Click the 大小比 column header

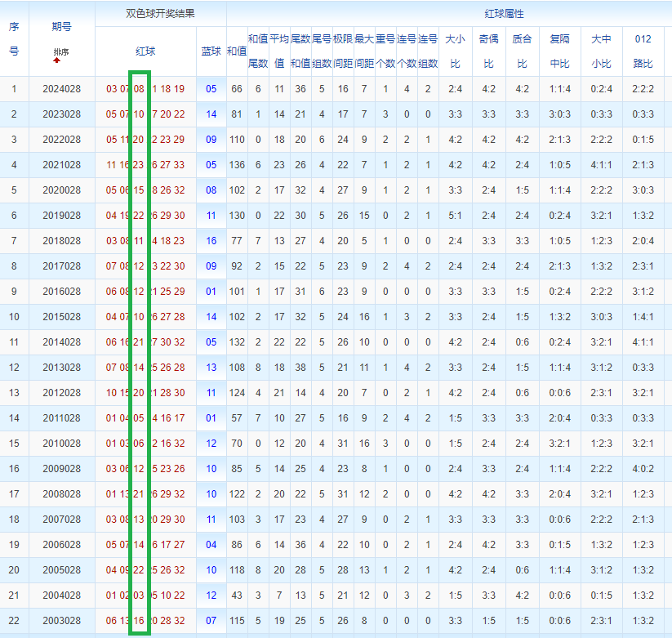[455, 51]
